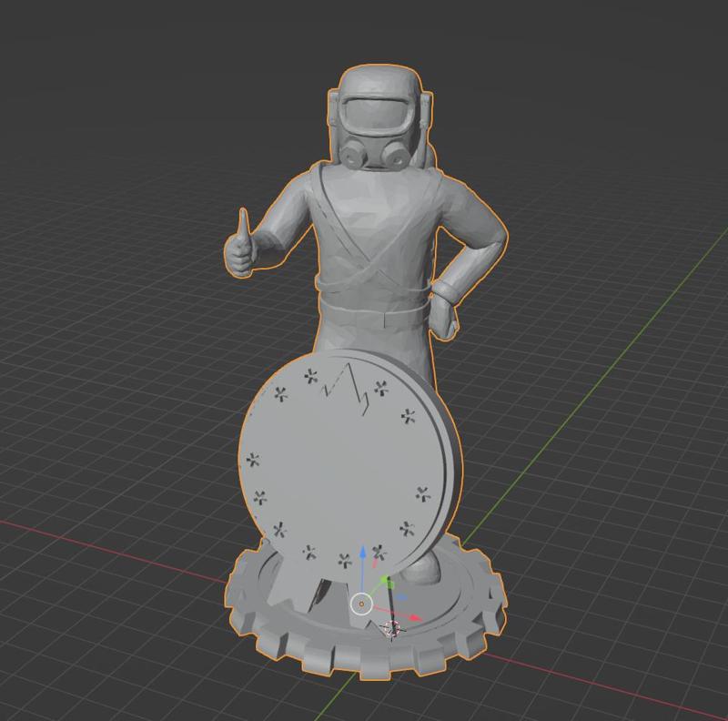Click the blue XY-plane square handle of the gizmo
Viewport: 728px width, 721px height.
(401, 597)
